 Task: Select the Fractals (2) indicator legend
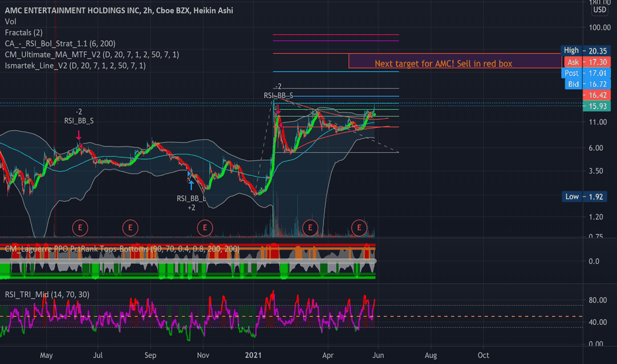(24, 32)
